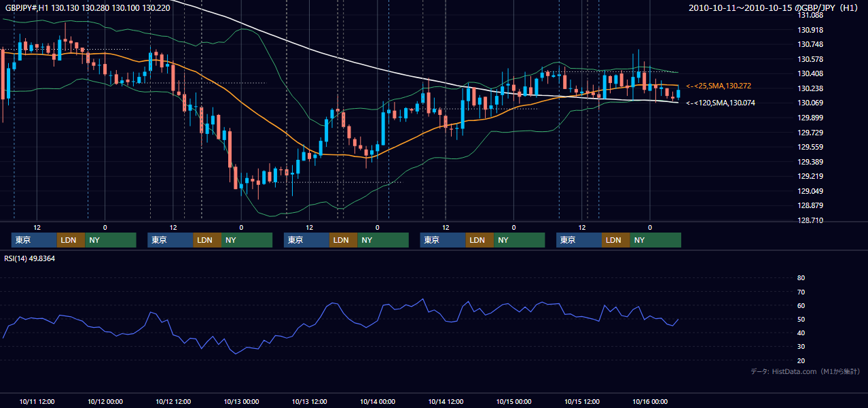Screen dimensions: 868x408
Task: Click the 10/12 12:00 date label
Action: [x=173, y=401]
